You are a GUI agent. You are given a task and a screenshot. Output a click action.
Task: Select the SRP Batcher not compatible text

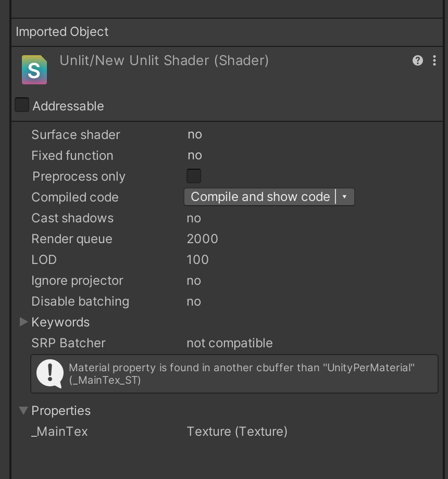pyautogui.click(x=229, y=343)
